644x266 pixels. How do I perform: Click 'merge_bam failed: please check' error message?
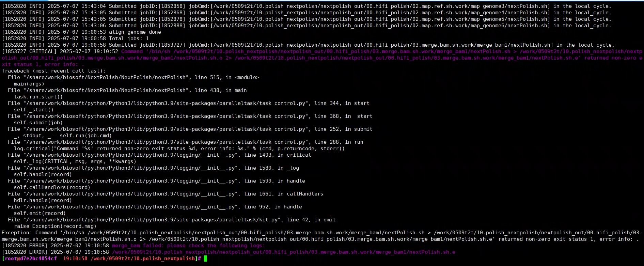click(188, 246)
